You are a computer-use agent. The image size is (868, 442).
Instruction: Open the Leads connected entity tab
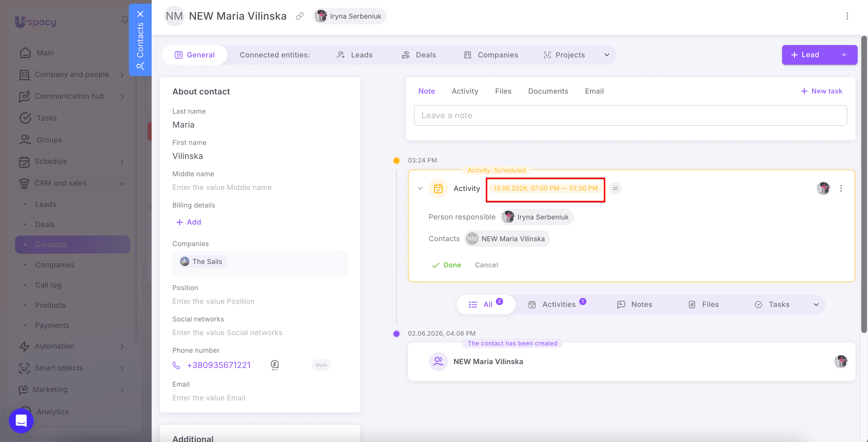pyautogui.click(x=355, y=55)
